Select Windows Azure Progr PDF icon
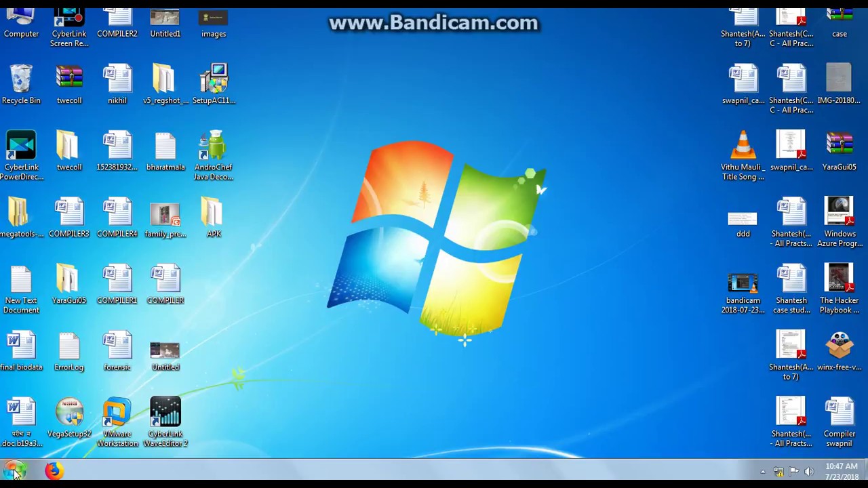This screenshot has height=488, width=868. pyautogui.click(x=840, y=222)
